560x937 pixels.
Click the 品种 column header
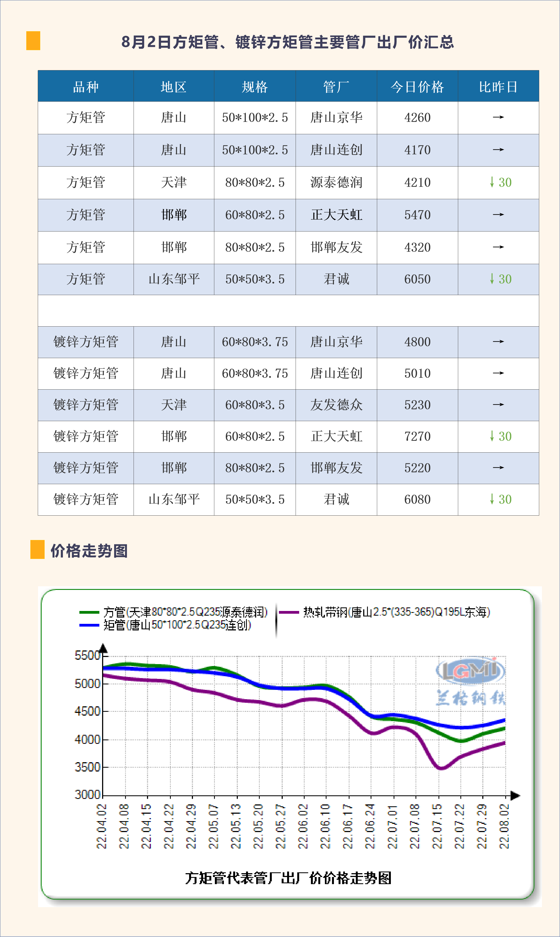point(86,87)
